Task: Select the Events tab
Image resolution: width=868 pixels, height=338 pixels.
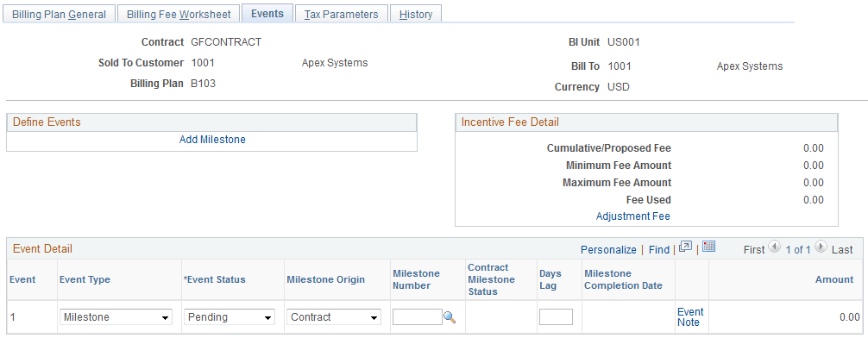Action: pyautogui.click(x=267, y=14)
